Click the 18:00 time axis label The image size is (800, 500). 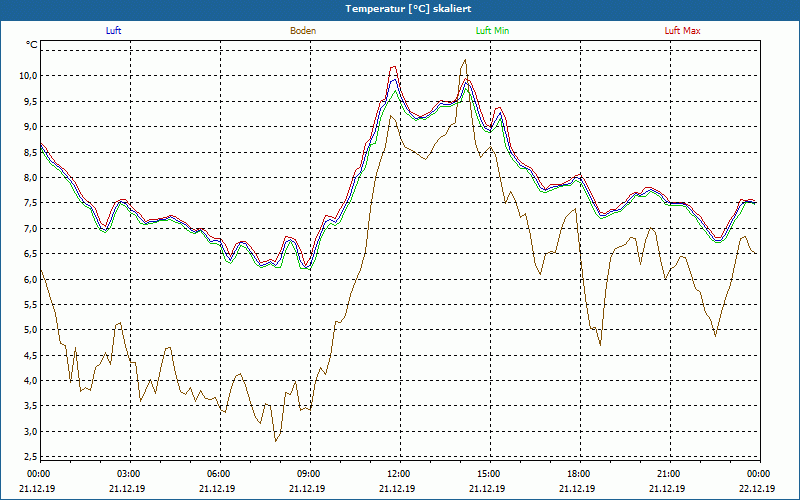[581, 474]
